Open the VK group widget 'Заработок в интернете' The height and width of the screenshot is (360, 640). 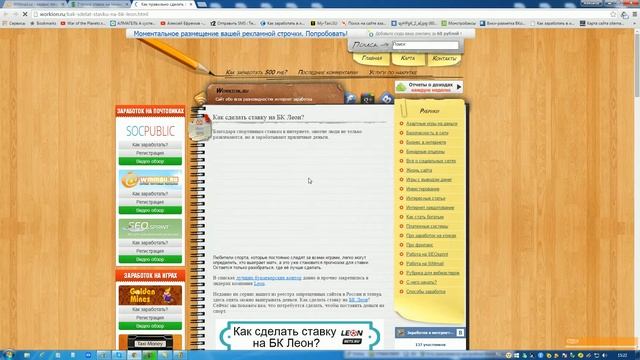coord(430,333)
